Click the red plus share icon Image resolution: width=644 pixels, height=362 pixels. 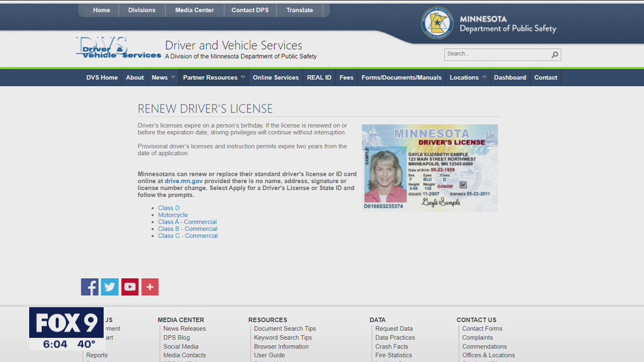click(150, 287)
